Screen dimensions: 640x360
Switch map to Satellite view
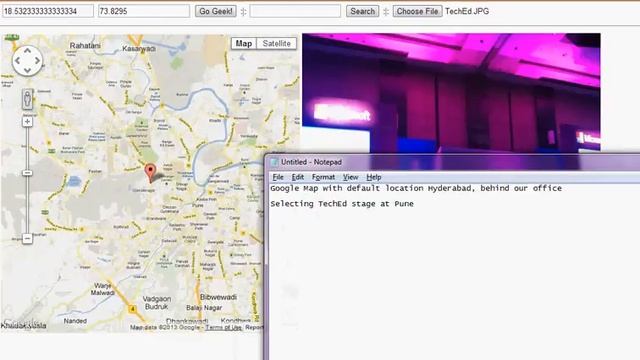click(276, 43)
